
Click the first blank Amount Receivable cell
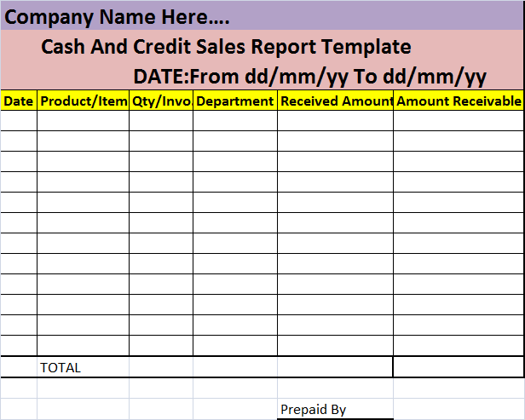pyautogui.click(x=459, y=120)
